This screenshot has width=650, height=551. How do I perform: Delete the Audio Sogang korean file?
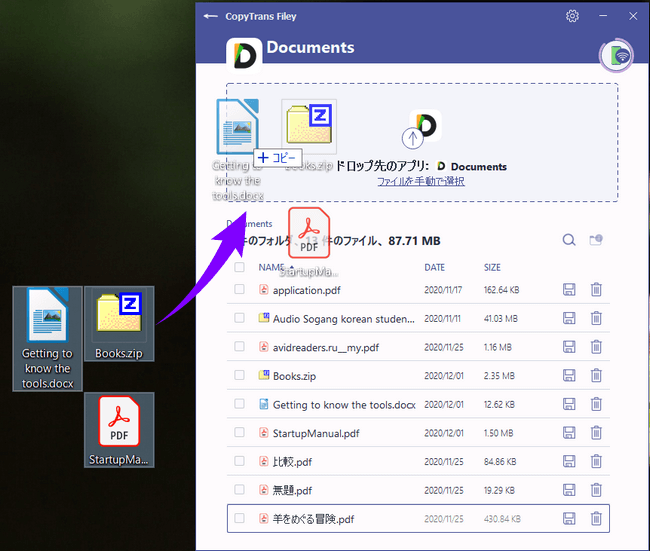pos(596,318)
